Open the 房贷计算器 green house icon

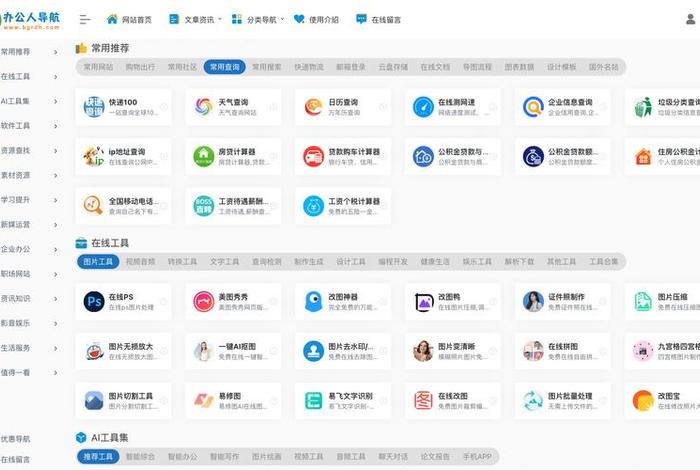coord(204,156)
